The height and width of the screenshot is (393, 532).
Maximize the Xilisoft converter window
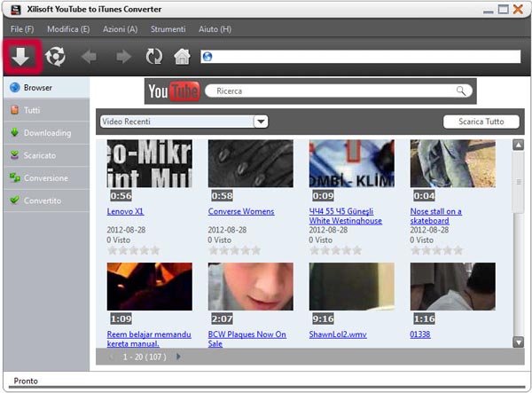point(503,10)
